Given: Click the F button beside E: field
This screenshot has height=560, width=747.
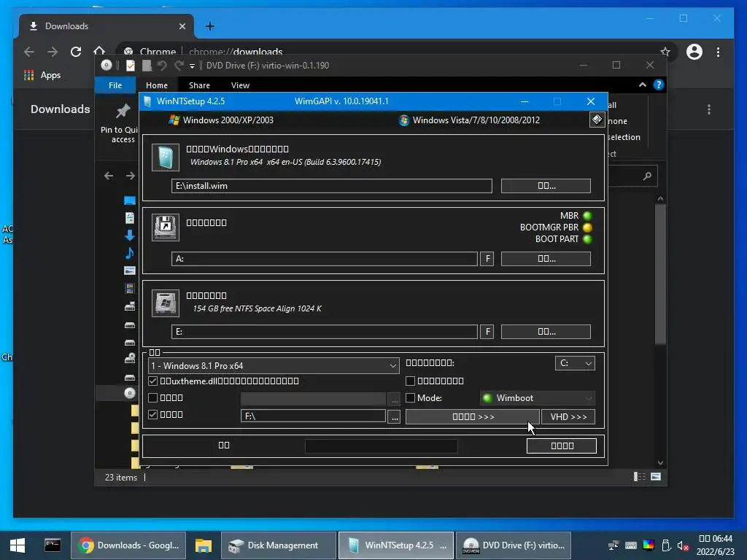Looking at the screenshot, I should pyautogui.click(x=487, y=332).
